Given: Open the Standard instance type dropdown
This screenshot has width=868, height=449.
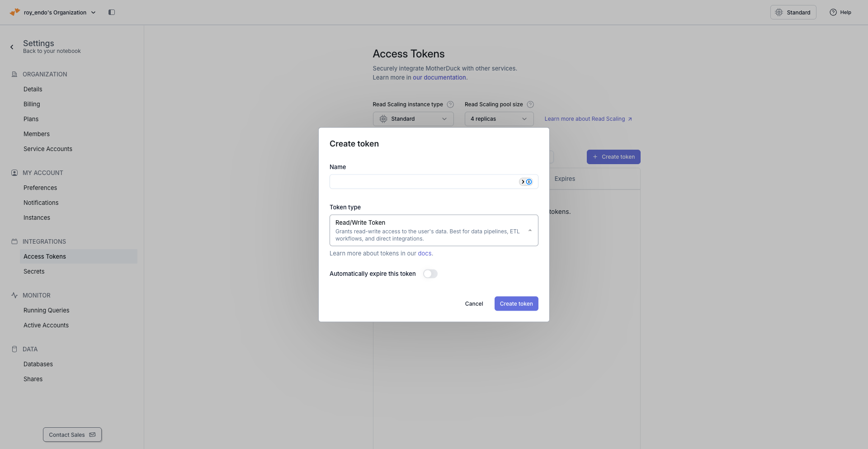Looking at the screenshot, I should click(x=413, y=118).
